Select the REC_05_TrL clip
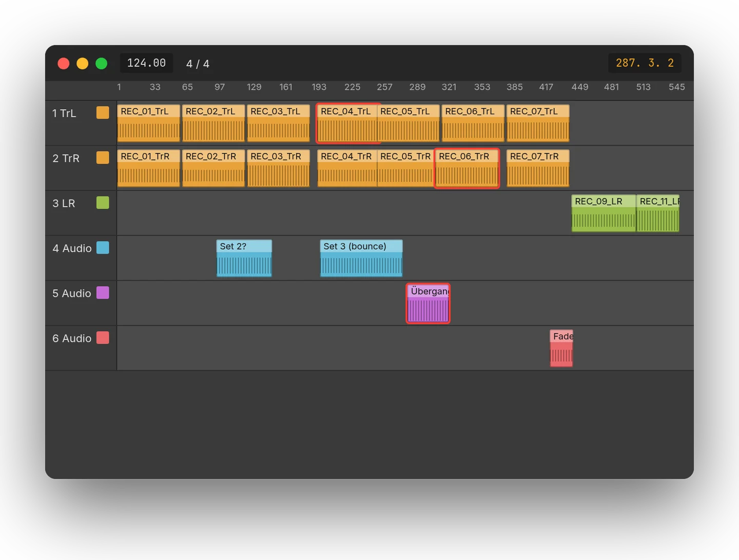Image resolution: width=739 pixels, height=560 pixels. pyautogui.click(x=409, y=123)
